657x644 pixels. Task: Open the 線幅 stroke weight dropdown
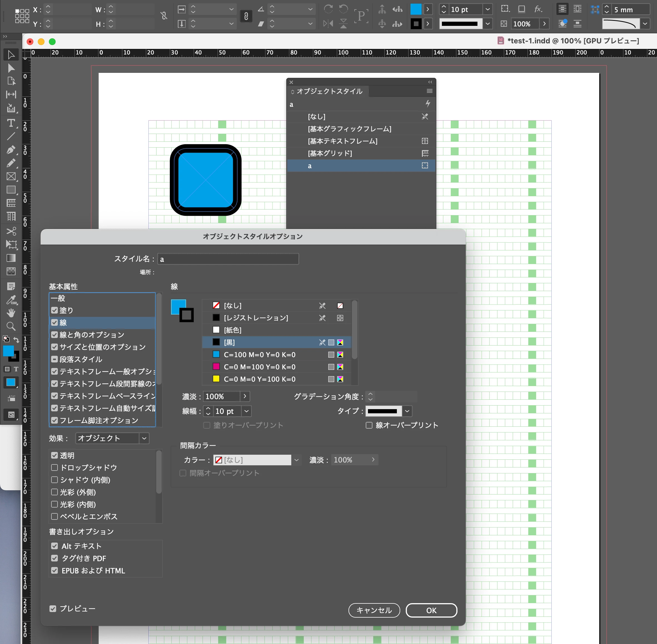pyautogui.click(x=247, y=411)
